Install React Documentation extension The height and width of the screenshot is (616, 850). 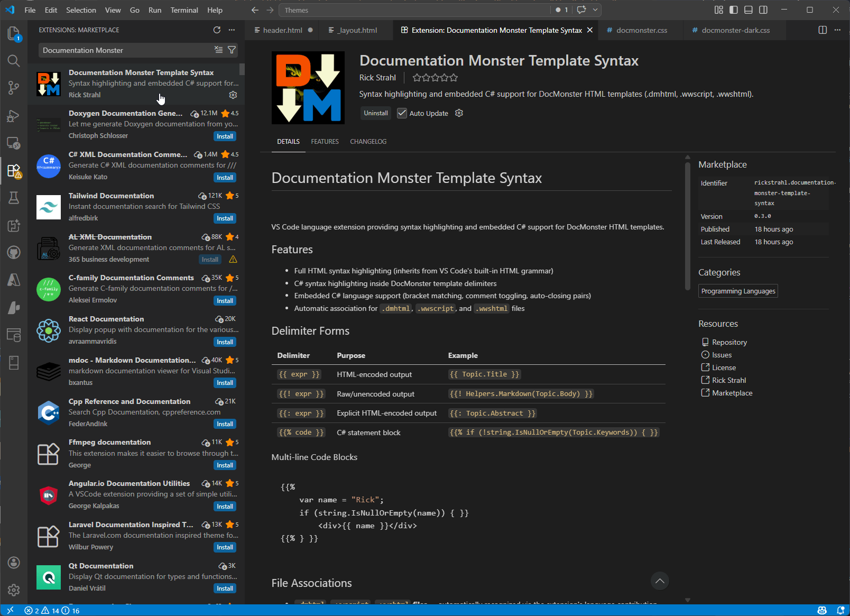coord(225,342)
